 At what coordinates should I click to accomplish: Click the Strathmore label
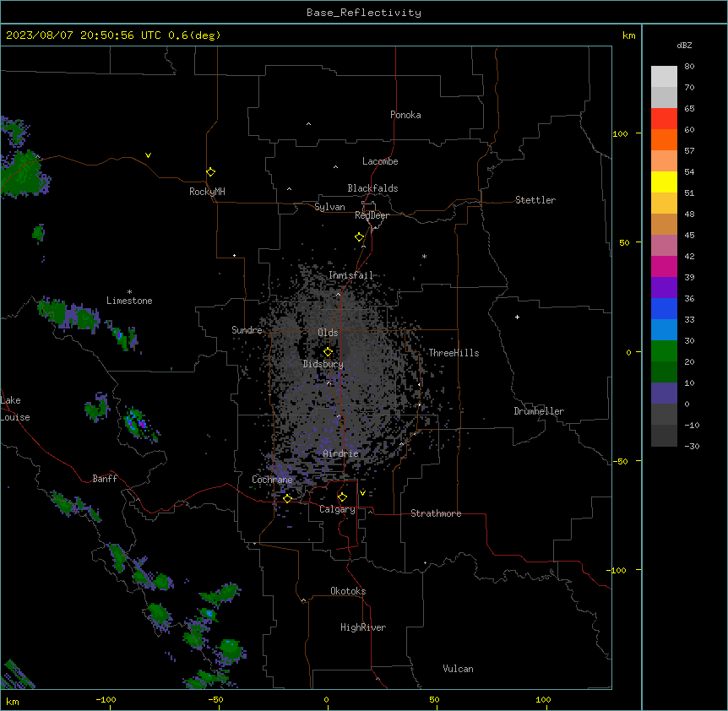click(436, 513)
